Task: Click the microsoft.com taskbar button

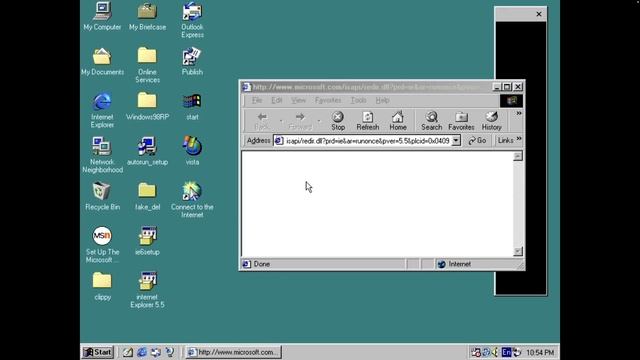Action: click(x=233, y=352)
